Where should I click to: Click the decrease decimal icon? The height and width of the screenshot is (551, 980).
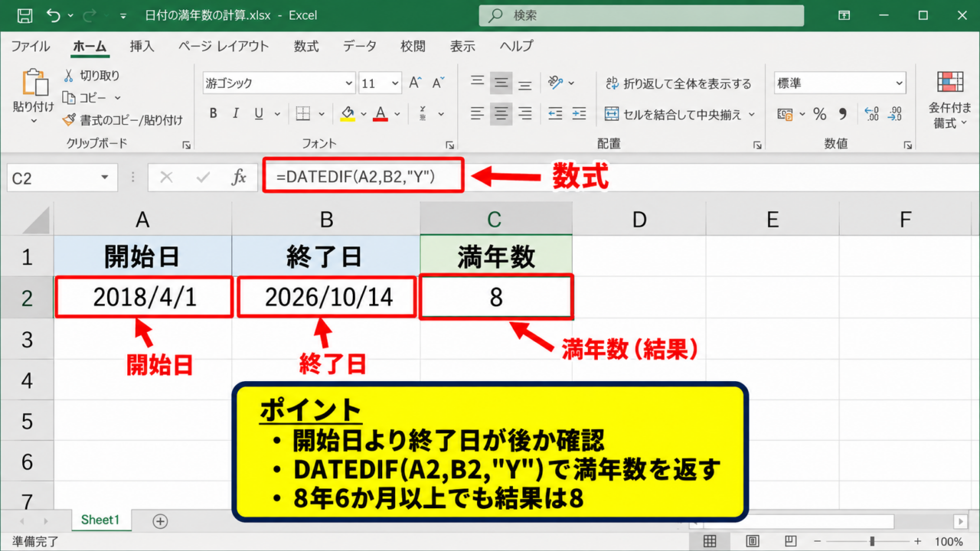point(896,114)
